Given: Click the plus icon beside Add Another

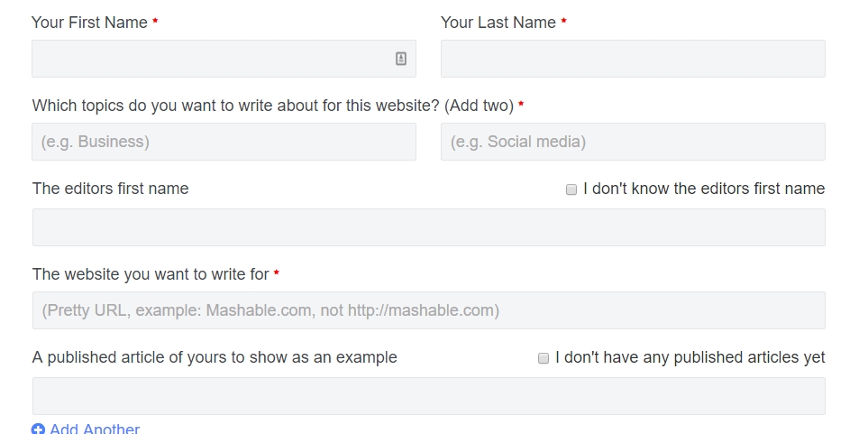Looking at the screenshot, I should pyautogui.click(x=38, y=429).
